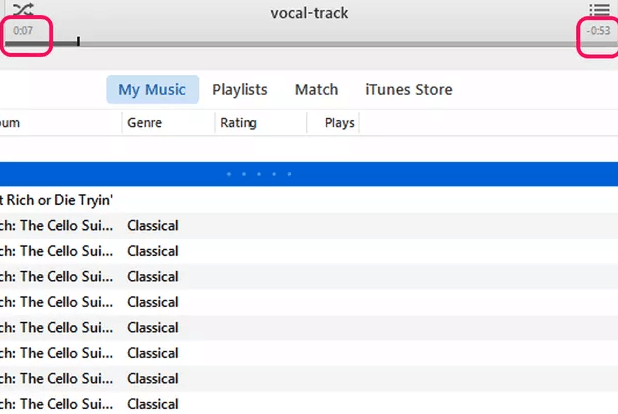Open the Playlists tab

click(240, 90)
